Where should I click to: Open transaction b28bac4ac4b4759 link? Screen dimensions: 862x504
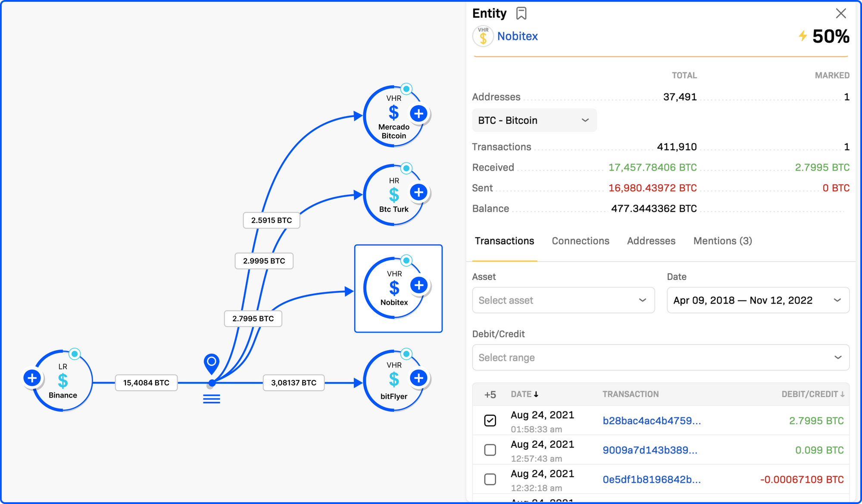(651, 420)
